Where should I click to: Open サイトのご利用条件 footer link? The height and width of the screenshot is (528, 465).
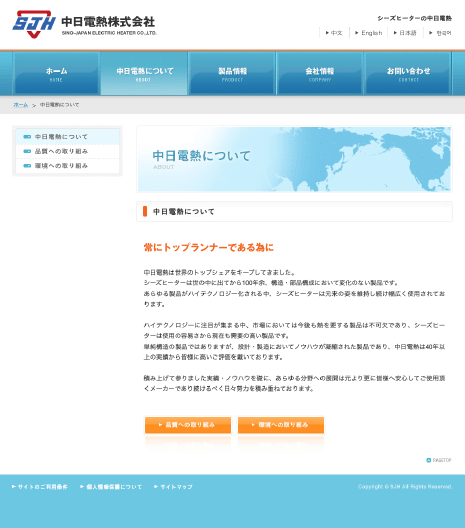[40, 487]
